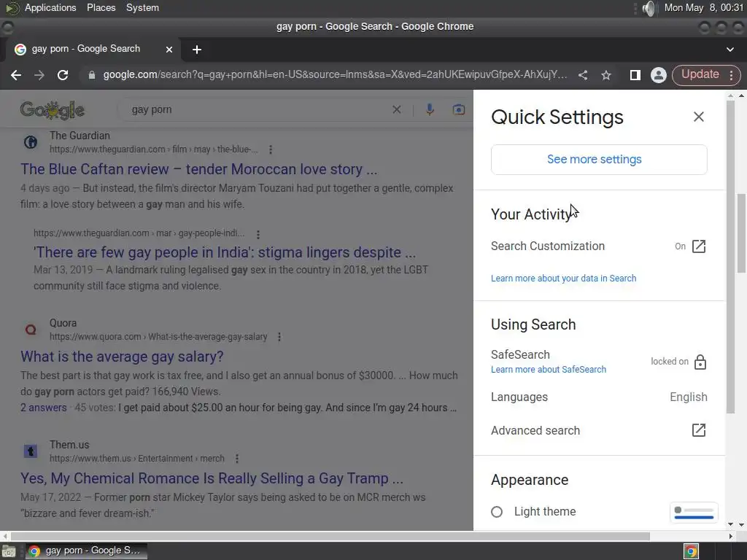Click the Chrome taskbar window button
Image resolution: width=747 pixels, height=560 pixels.
click(x=86, y=551)
